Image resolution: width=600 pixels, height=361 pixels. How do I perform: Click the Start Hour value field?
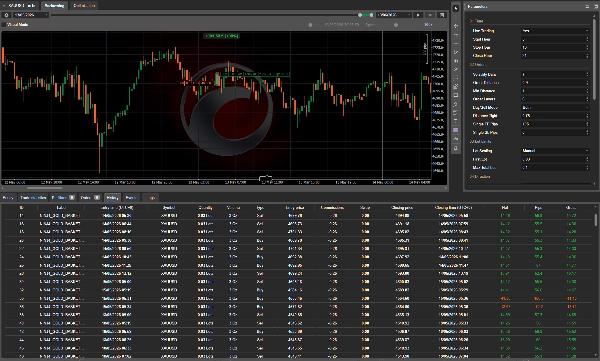coord(555,39)
